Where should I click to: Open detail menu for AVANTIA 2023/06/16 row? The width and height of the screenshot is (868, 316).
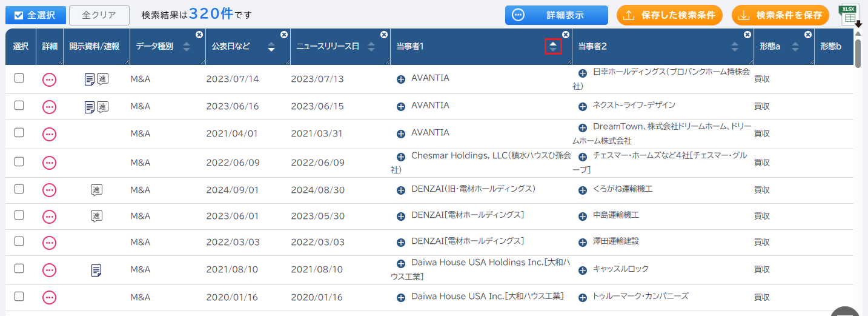click(50, 107)
